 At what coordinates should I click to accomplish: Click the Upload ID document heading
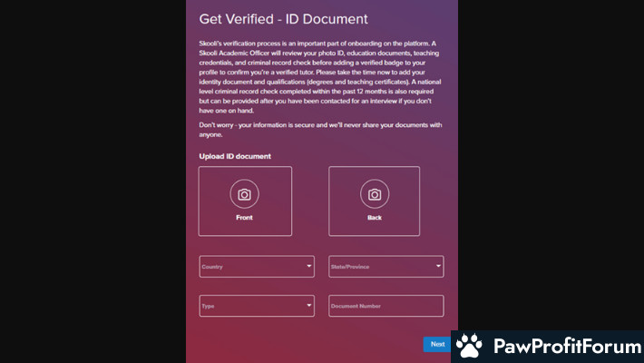point(235,156)
